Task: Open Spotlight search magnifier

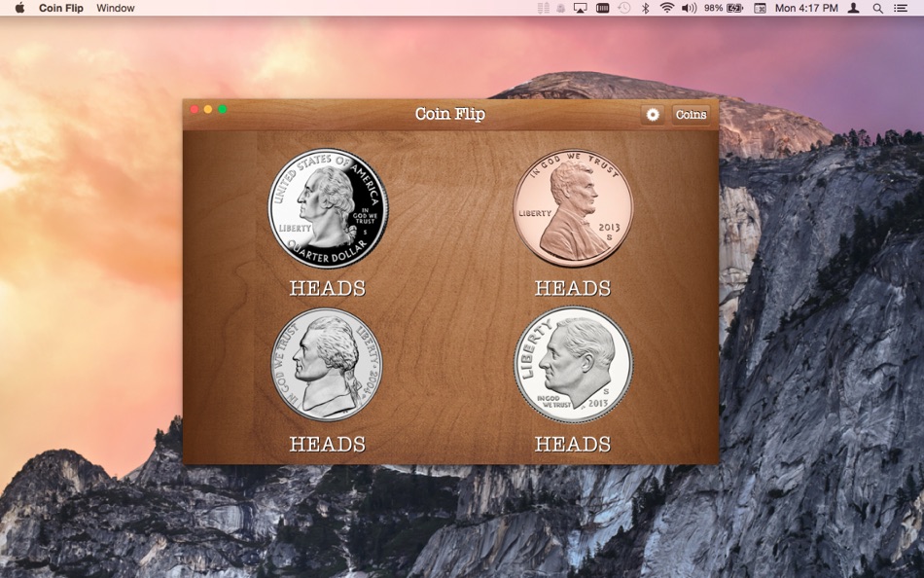Action: pos(878,8)
